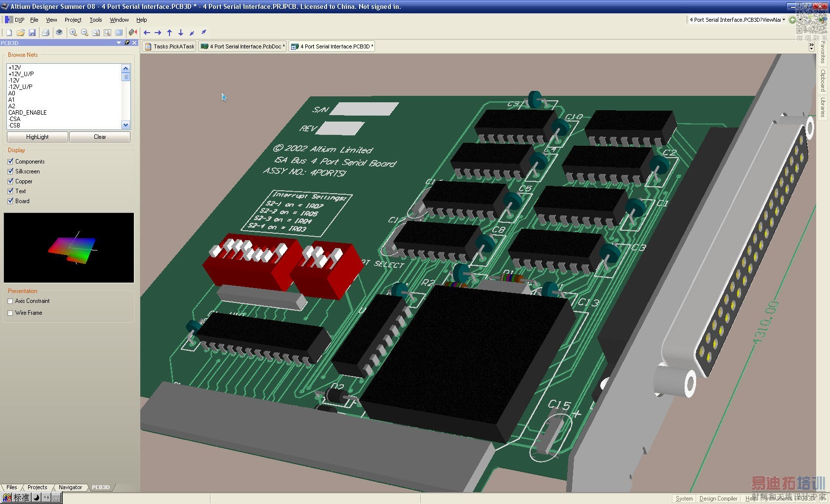Viewport: 830px width, 504px height.
Task: Open the View menu
Action: point(51,20)
